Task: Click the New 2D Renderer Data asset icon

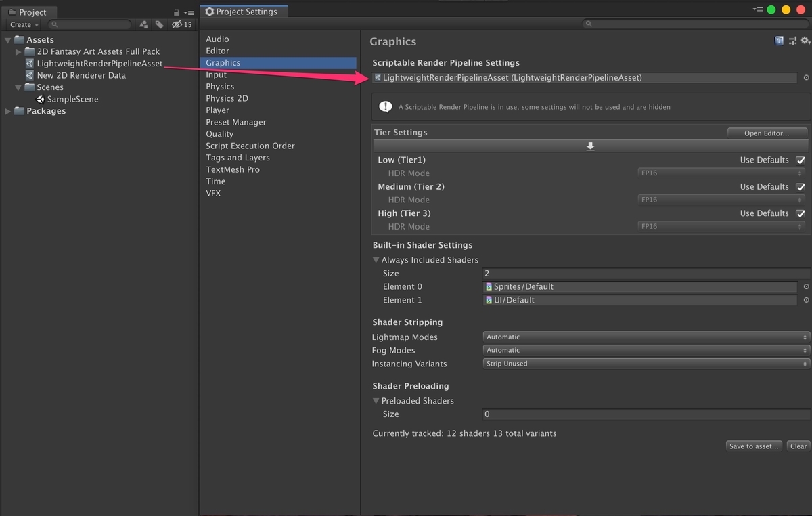Action: 30,75
